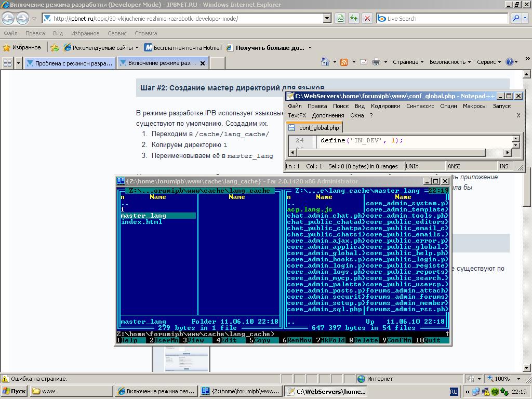Click the page thumbnail image below Far window

181,359
